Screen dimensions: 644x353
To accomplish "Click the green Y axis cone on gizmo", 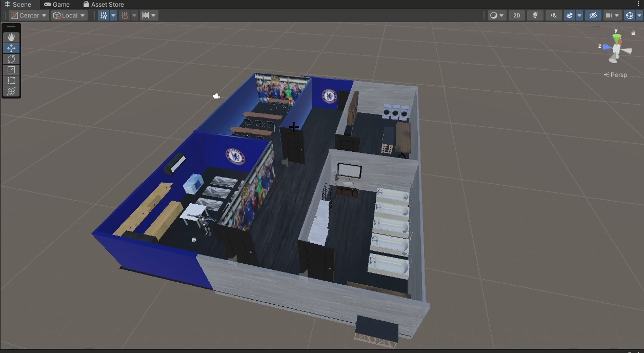I will click(617, 39).
